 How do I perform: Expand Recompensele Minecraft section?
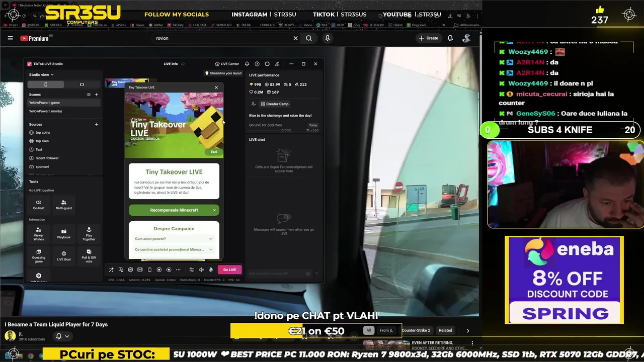(174, 210)
